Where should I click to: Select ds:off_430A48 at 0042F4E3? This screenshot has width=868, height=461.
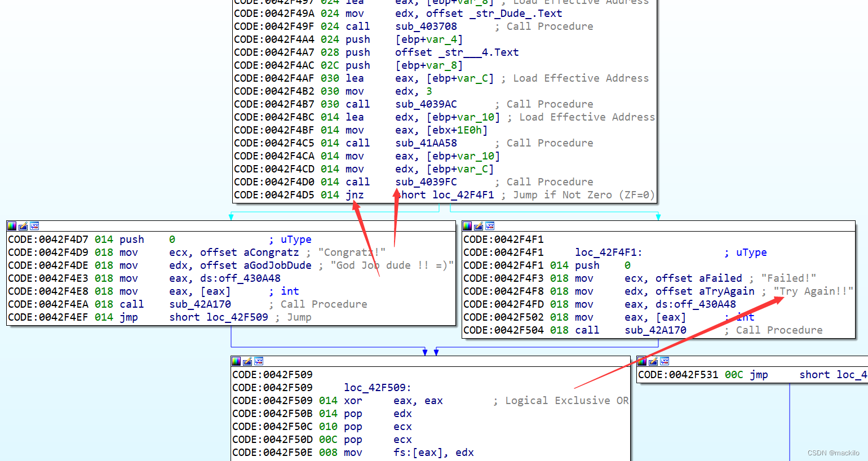click(x=240, y=278)
